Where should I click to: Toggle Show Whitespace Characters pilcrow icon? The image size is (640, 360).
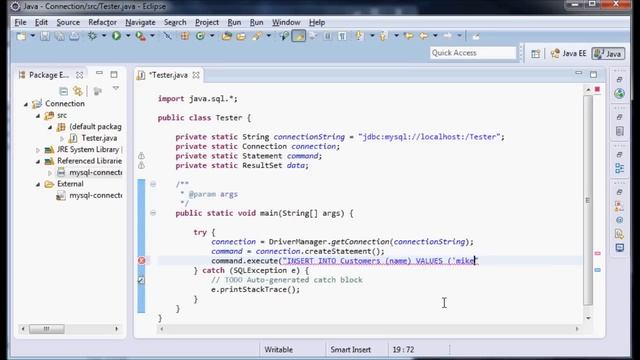(x=342, y=36)
